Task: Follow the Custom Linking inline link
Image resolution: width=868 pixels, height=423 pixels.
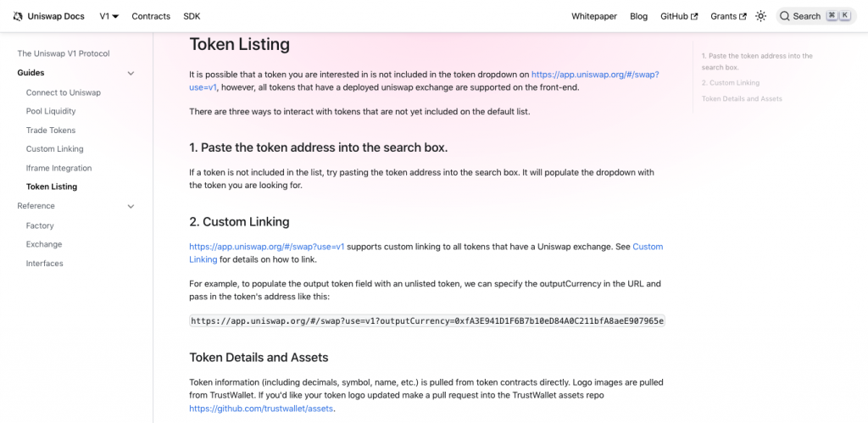Action: [x=648, y=247]
